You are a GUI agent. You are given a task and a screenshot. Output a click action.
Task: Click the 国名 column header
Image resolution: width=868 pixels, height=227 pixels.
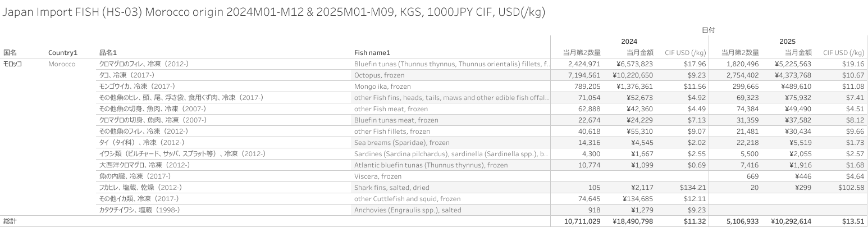pyautogui.click(x=10, y=53)
